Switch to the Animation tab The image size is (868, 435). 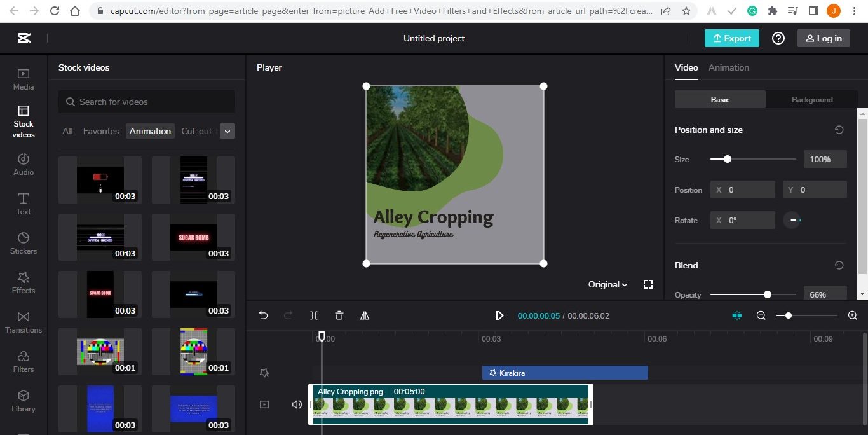point(728,67)
